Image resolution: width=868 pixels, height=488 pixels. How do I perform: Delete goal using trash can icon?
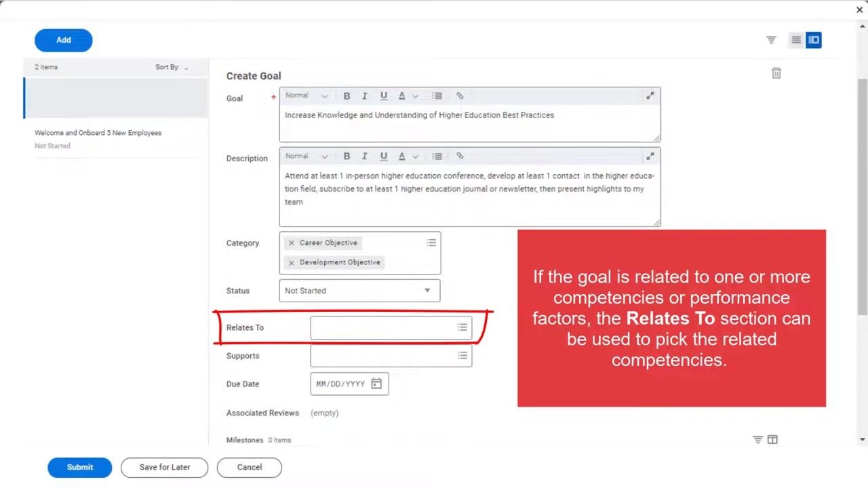coord(776,73)
